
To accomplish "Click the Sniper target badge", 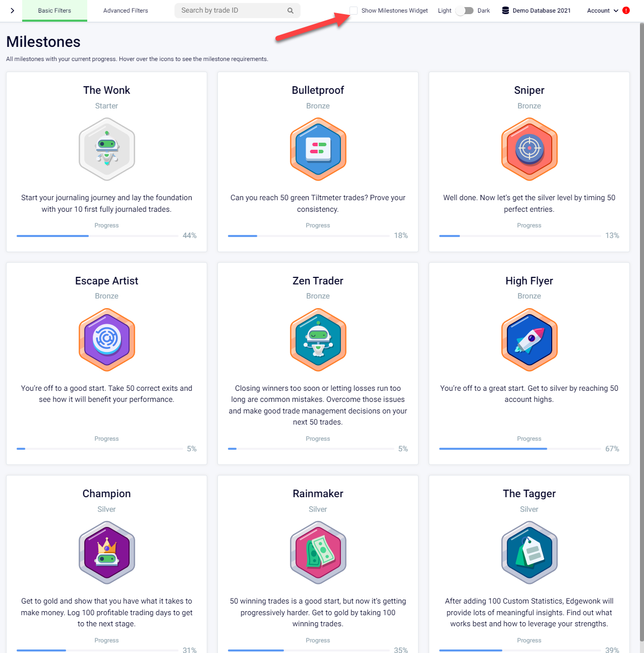I will pyautogui.click(x=529, y=149).
